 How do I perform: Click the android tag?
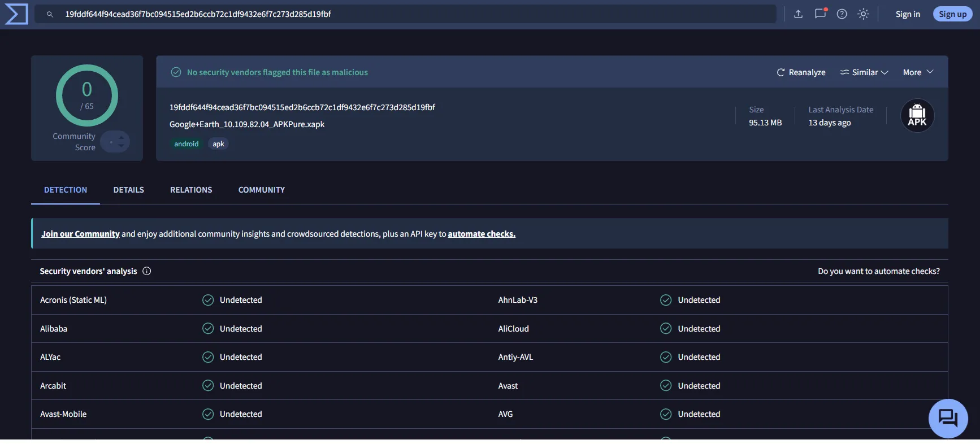tap(187, 144)
